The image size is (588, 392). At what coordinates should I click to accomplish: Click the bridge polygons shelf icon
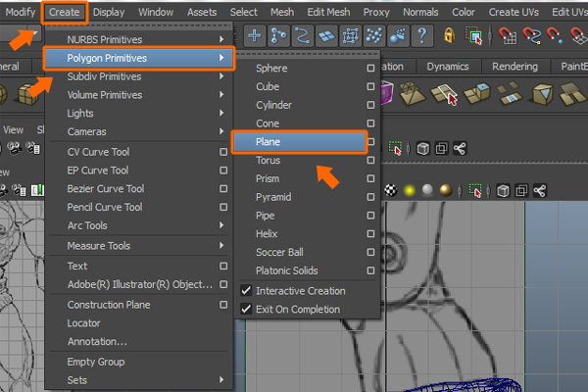[510, 93]
